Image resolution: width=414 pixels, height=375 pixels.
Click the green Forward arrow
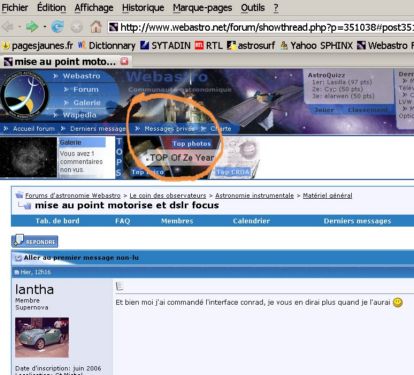point(32,26)
